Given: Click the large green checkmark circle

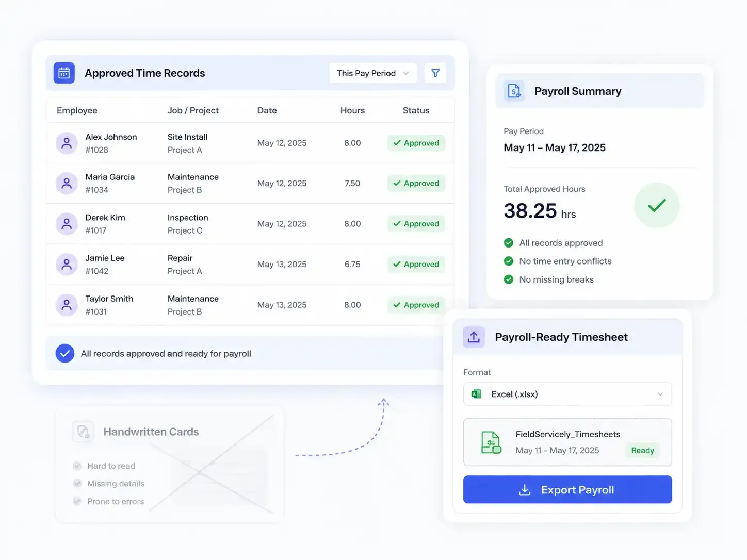Looking at the screenshot, I should coord(657,205).
